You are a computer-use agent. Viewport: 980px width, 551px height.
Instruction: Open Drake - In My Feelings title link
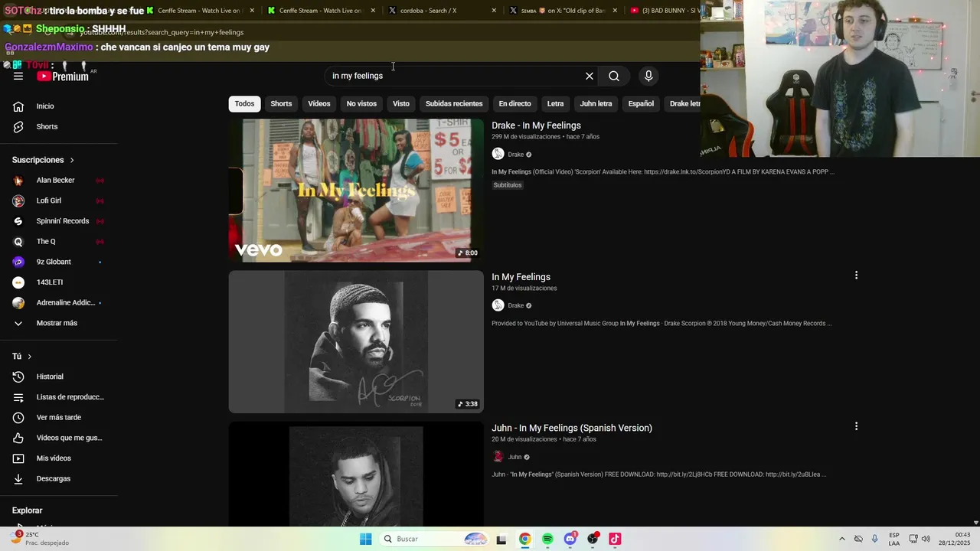[536, 126]
